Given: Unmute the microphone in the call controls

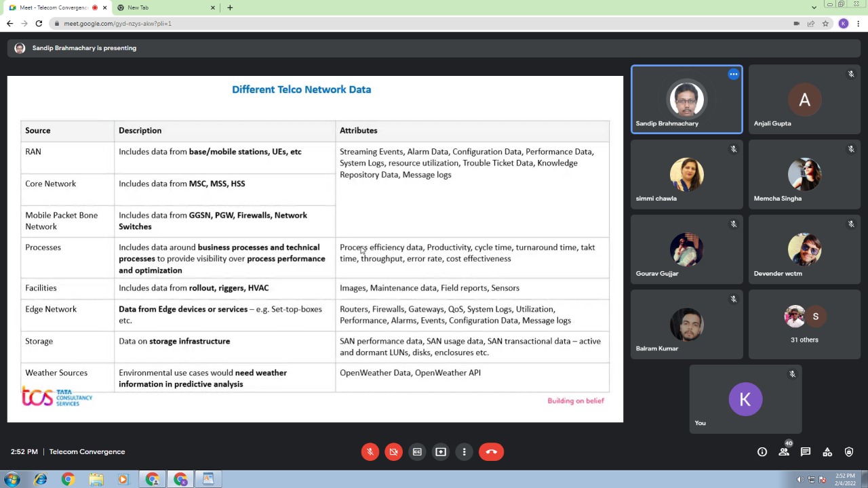Looking at the screenshot, I should point(370,451).
